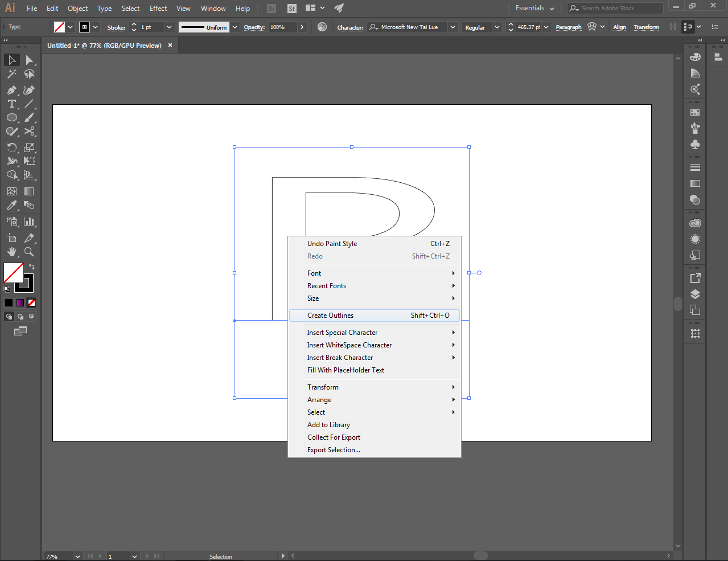
Task: Select the Zoom tool
Action: click(29, 252)
